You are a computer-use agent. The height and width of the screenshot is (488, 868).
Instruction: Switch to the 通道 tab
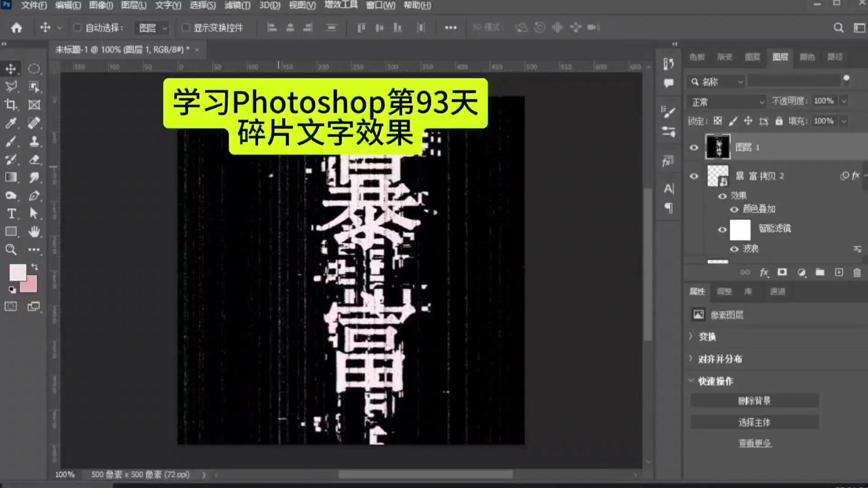tap(778, 292)
